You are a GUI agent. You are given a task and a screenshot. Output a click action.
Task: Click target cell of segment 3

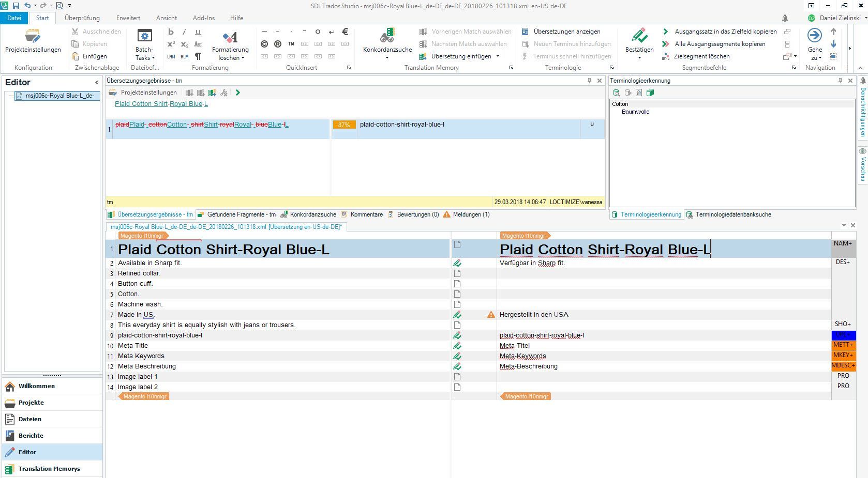(664, 273)
